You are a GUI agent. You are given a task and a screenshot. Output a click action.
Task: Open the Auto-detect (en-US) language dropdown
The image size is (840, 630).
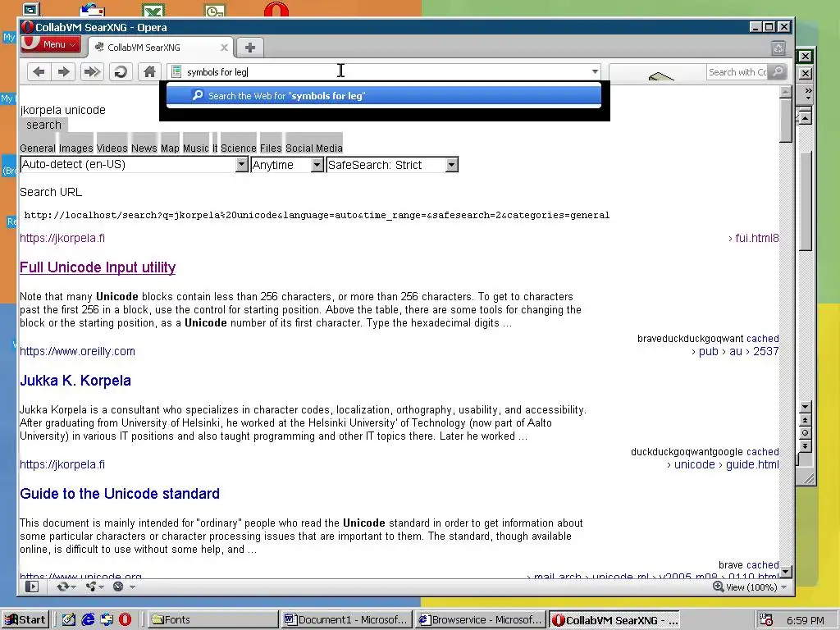134,164
